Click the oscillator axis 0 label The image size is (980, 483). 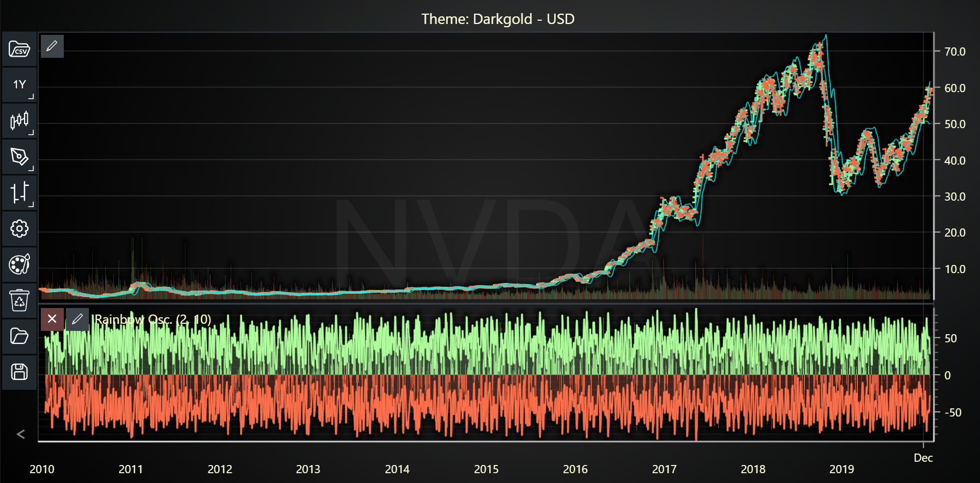947,376
